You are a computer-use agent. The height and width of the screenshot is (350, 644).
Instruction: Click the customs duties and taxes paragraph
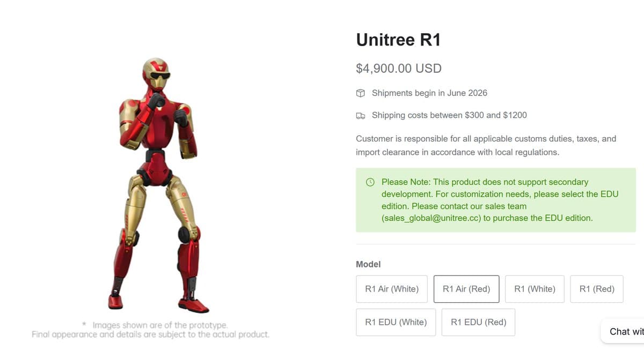click(486, 145)
